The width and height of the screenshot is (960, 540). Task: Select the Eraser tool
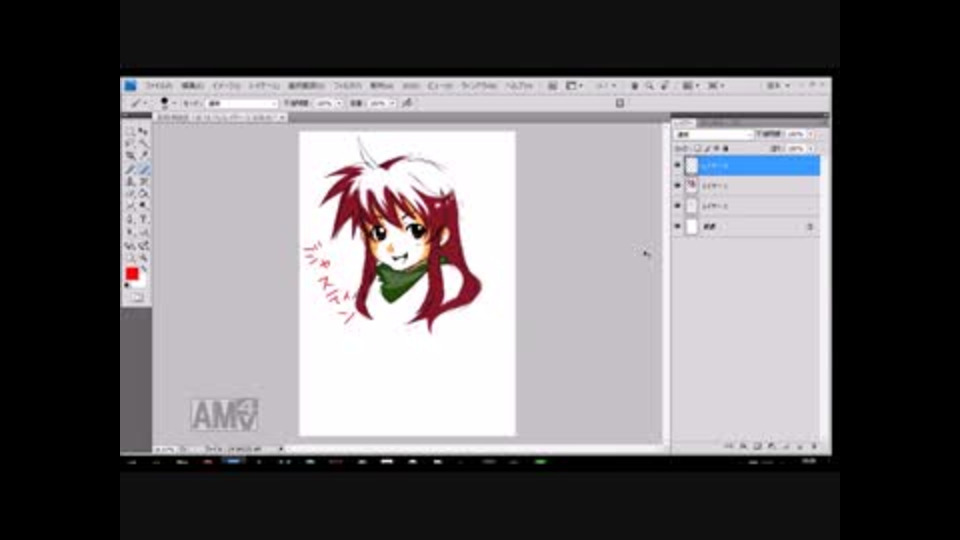click(x=130, y=193)
